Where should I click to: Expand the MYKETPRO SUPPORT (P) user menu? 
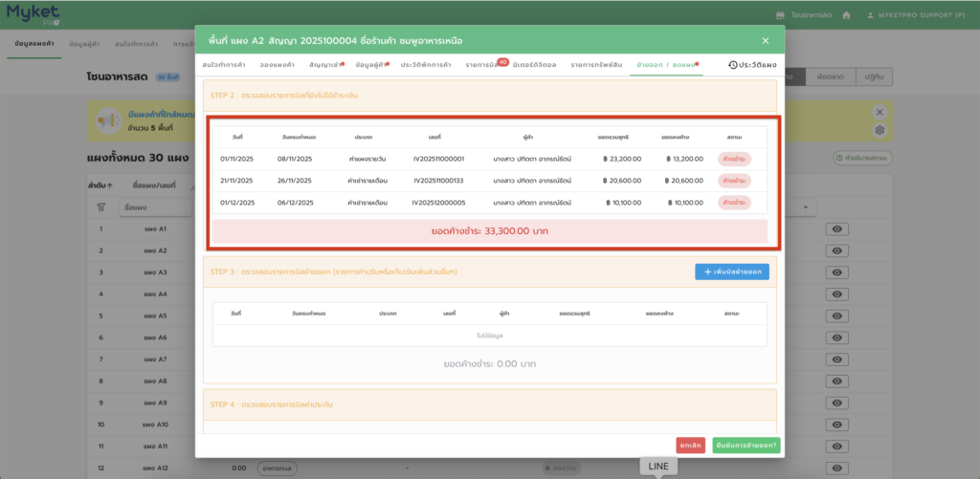pyautogui.click(x=921, y=16)
